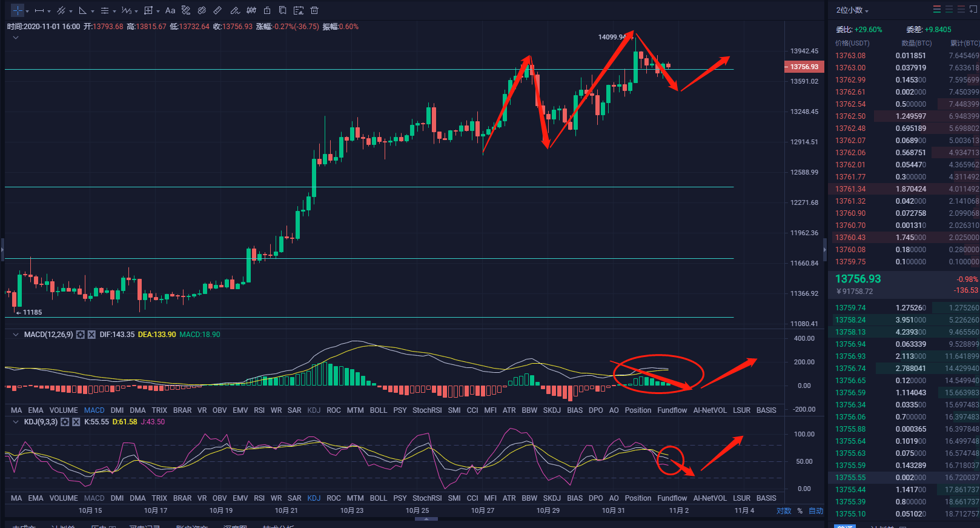The width and height of the screenshot is (980, 528).
Task: Click the current price tag 13756.93 on axis
Action: pos(804,67)
